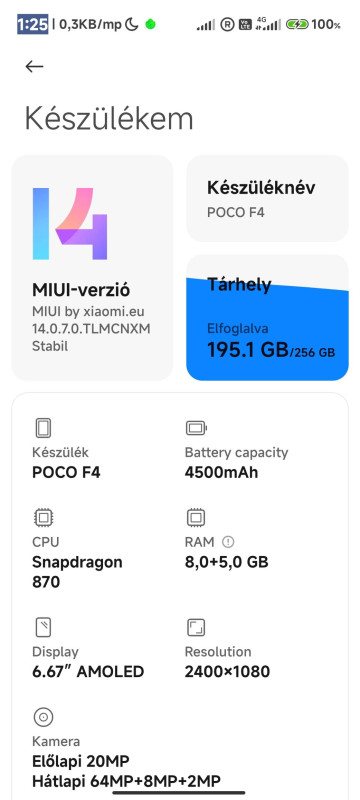This screenshot has width=360, height=800.
Task: Tap the display screen icon
Action: [x=43, y=628]
